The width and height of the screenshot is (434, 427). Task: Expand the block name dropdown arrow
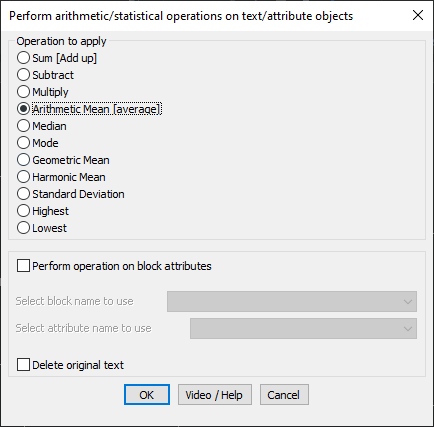(x=408, y=302)
